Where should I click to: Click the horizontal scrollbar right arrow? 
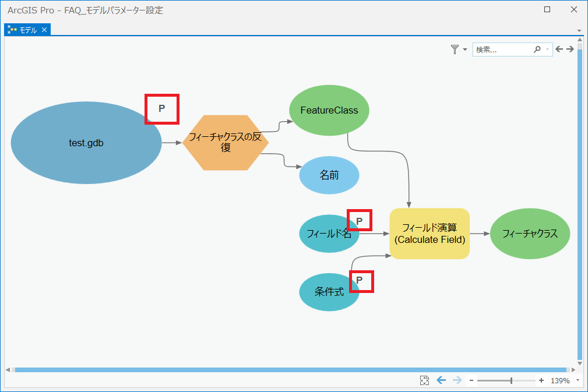click(x=573, y=370)
